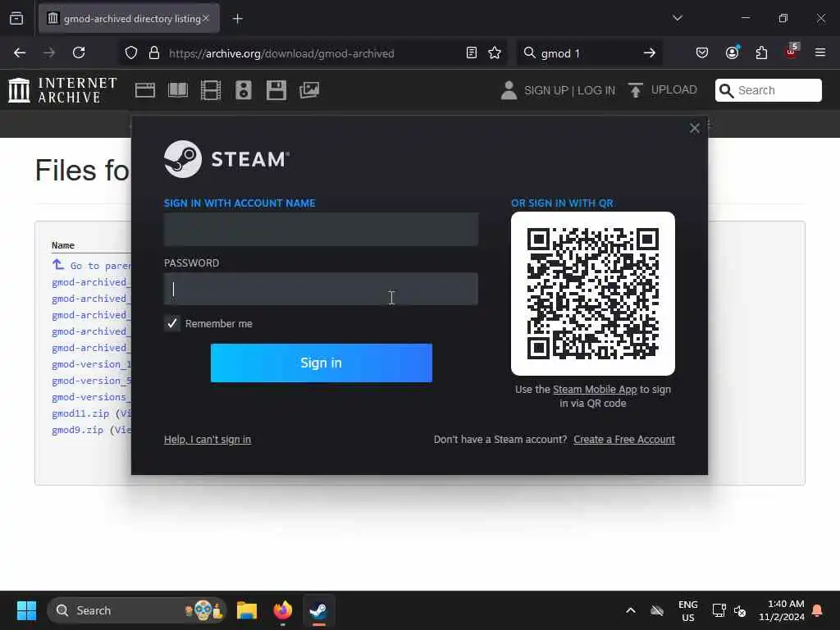
Task: Open Pocket save icon
Action: [x=702, y=52]
